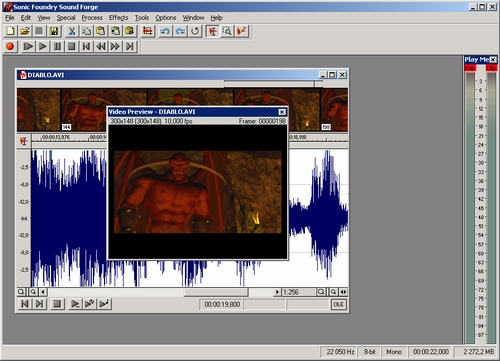Trim/Crop the audio selection

pos(148,31)
